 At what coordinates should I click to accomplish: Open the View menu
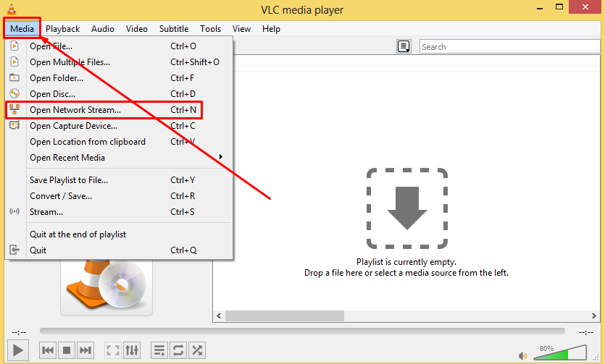[241, 28]
